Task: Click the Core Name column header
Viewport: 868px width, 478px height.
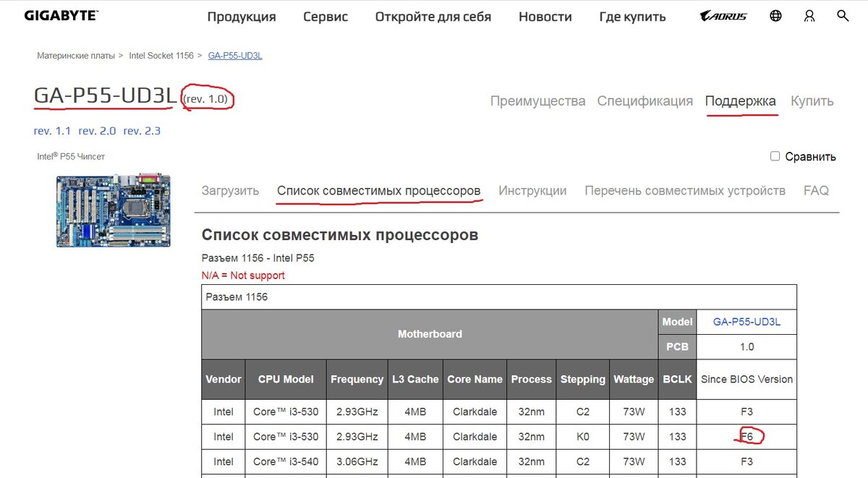Action: click(475, 379)
